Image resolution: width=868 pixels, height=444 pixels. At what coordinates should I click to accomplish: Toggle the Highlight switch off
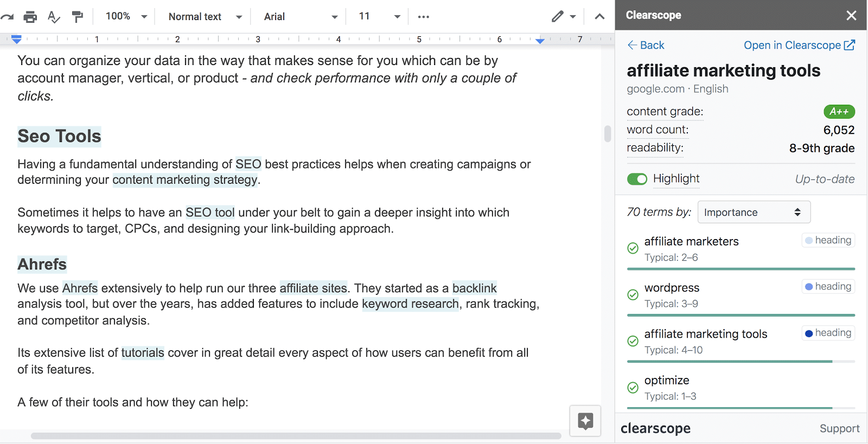click(x=637, y=179)
